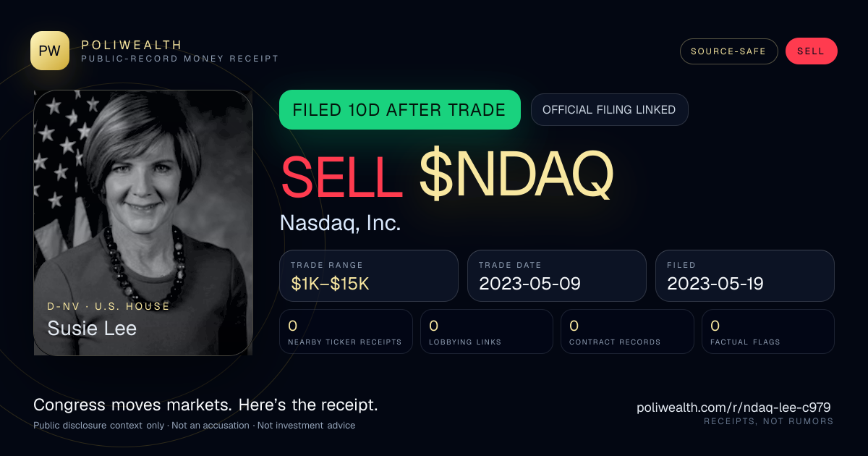Click the Susie Lee portrait photo
This screenshot has height=456, width=868.
143,223
